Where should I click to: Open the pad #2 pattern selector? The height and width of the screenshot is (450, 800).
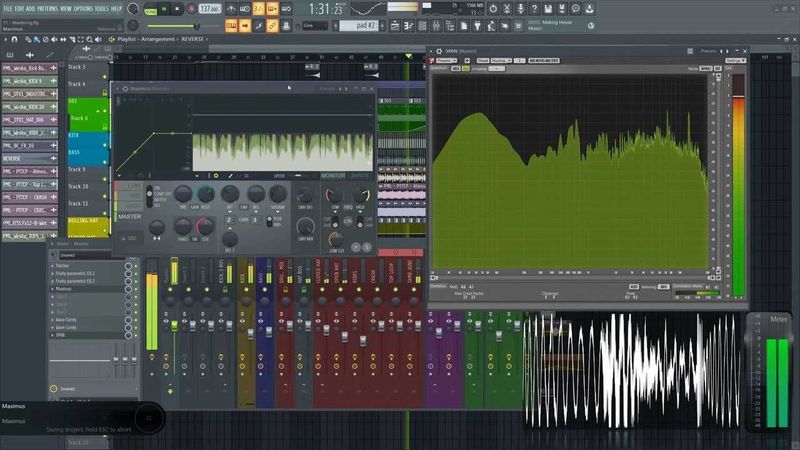(359, 26)
